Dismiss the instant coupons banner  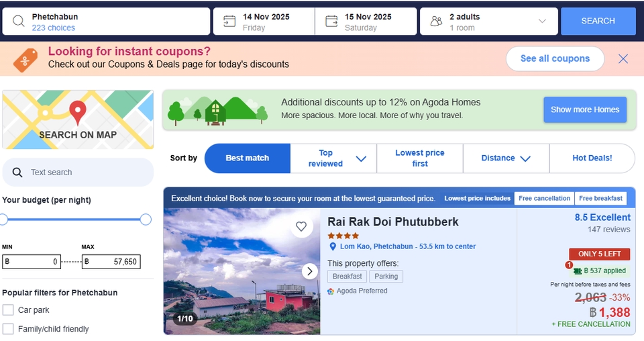coord(623,59)
